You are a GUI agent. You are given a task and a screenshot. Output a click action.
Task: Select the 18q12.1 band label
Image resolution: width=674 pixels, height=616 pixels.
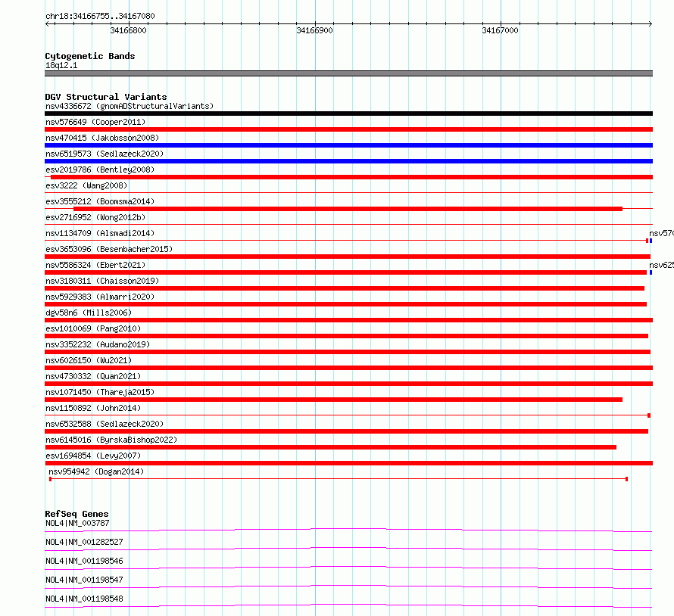coord(61,65)
